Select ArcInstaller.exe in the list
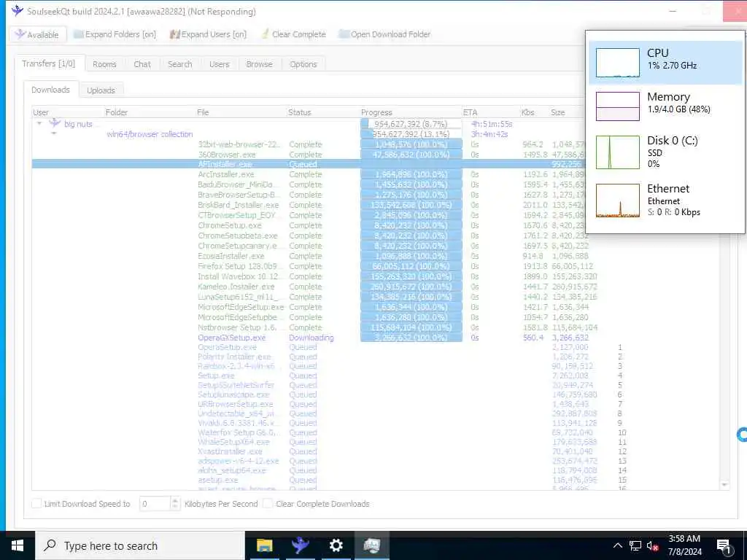747x560 pixels. coord(226,174)
